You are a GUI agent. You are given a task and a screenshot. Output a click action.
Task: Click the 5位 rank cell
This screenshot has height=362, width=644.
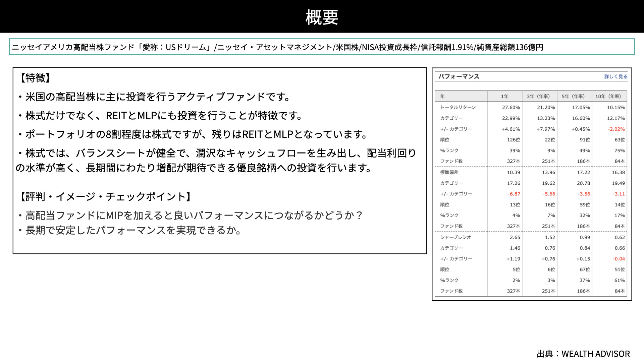coord(516,269)
